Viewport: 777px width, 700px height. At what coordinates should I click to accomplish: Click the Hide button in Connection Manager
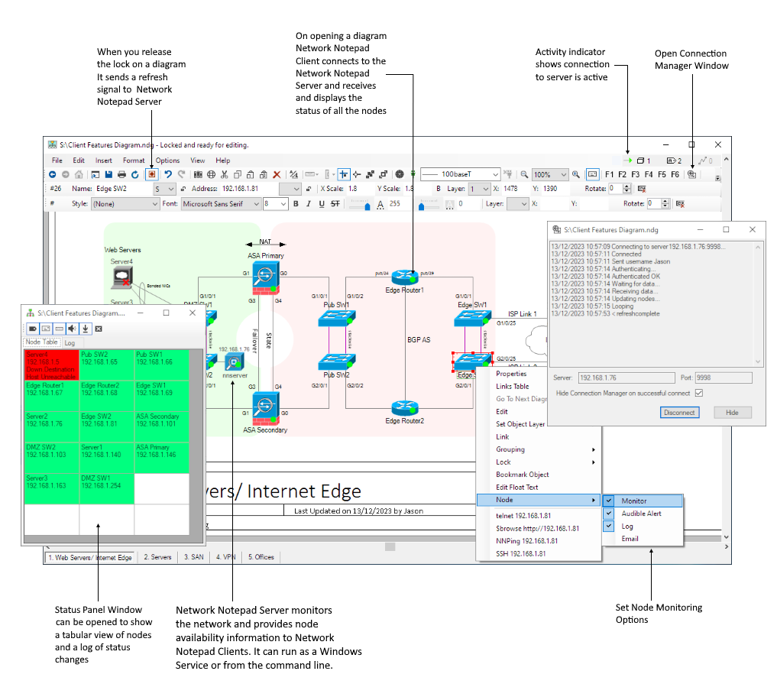click(x=733, y=413)
